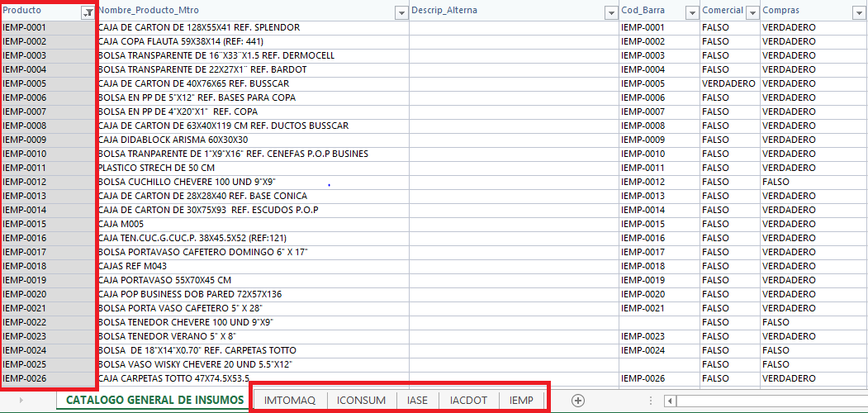Select cell CAJA DE CARTON REF. BUSSCAR 40X76X65
Image resolution: width=868 pixels, height=413 pixels.
253,83
